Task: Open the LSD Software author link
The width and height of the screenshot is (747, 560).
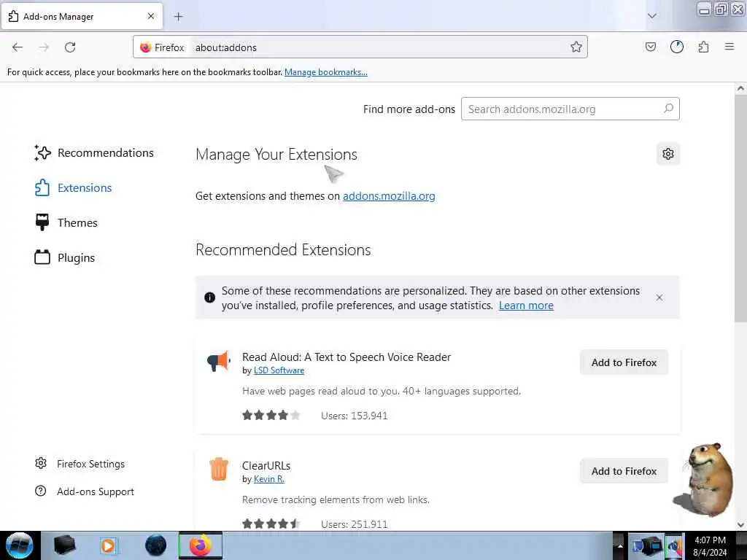Action: pos(279,370)
